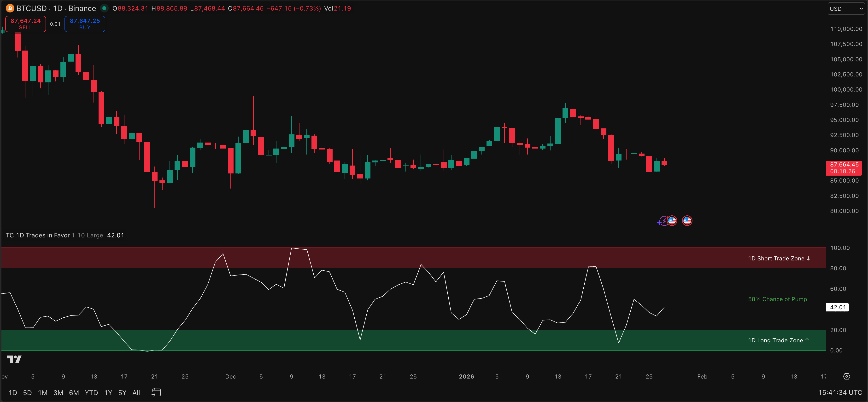Click the red 87,664.45 price label on the scale
The width and height of the screenshot is (868, 402).
click(x=844, y=168)
